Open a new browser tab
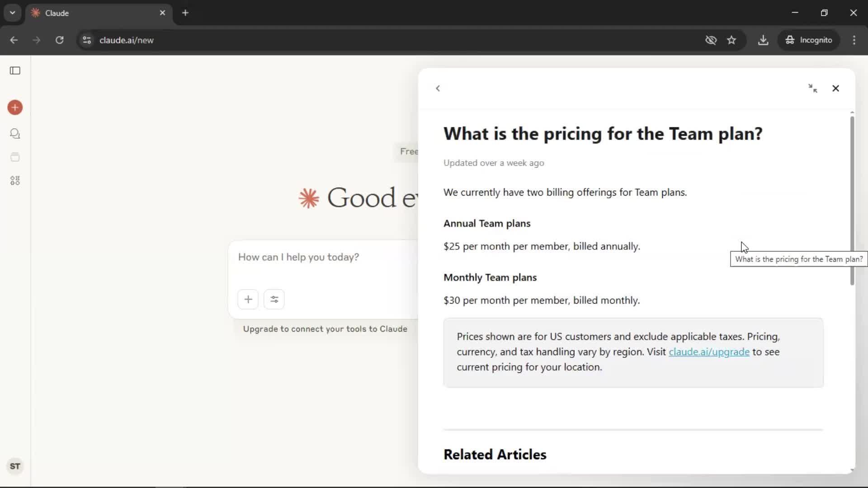The width and height of the screenshot is (868, 488). (185, 13)
